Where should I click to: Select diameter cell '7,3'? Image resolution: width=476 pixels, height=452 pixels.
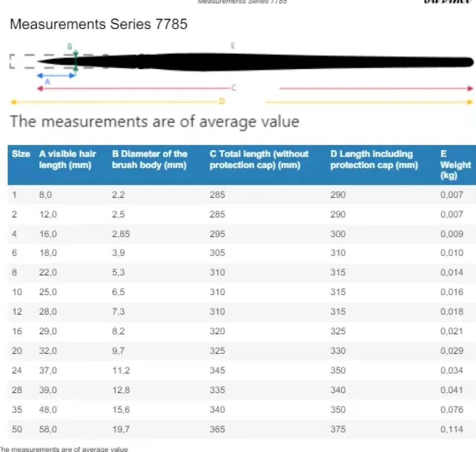click(x=118, y=311)
